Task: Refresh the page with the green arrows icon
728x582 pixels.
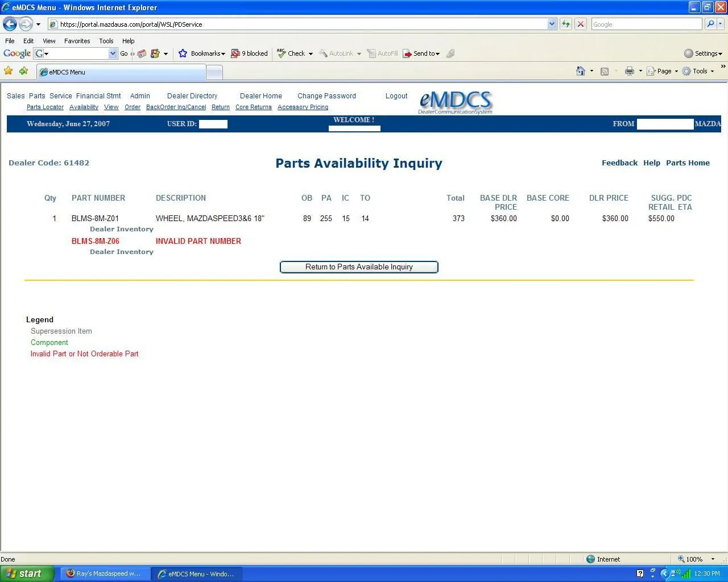Action: pyautogui.click(x=566, y=24)
